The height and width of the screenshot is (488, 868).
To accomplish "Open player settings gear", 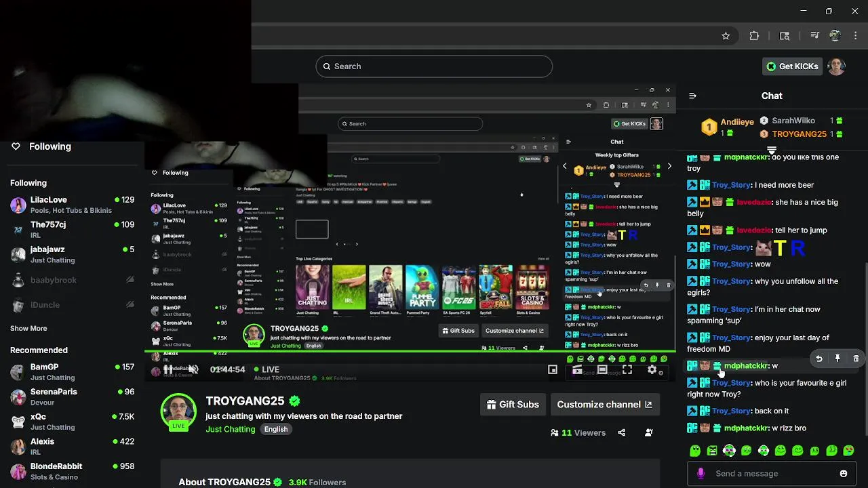I will 652,369.
